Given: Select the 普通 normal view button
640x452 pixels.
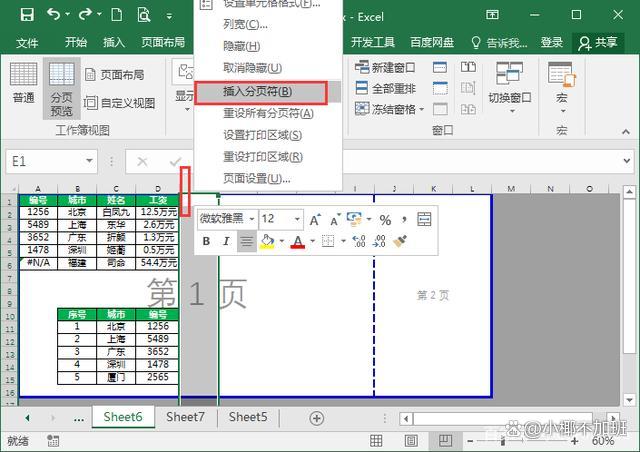Looking at the screenshot, I should click(x=23, y=82).
